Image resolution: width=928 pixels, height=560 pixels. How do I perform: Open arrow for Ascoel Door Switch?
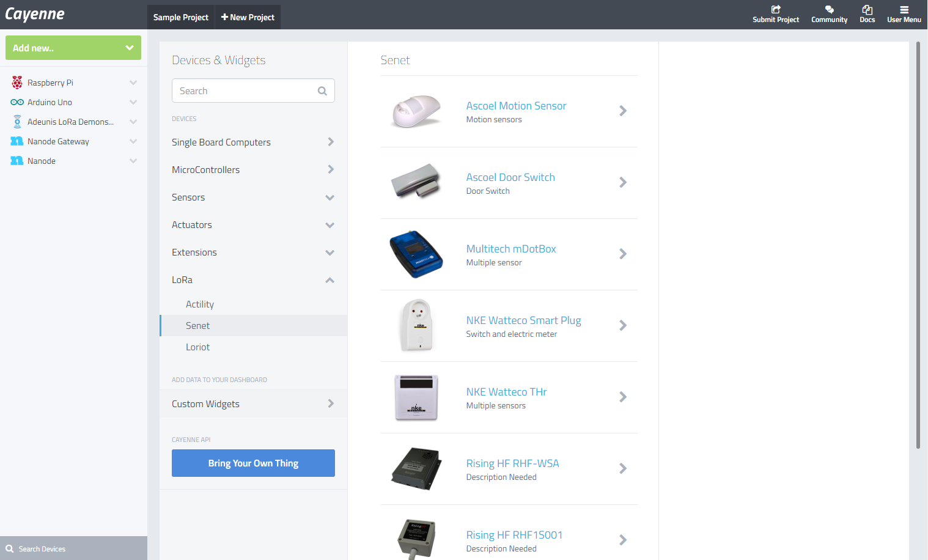623,182
